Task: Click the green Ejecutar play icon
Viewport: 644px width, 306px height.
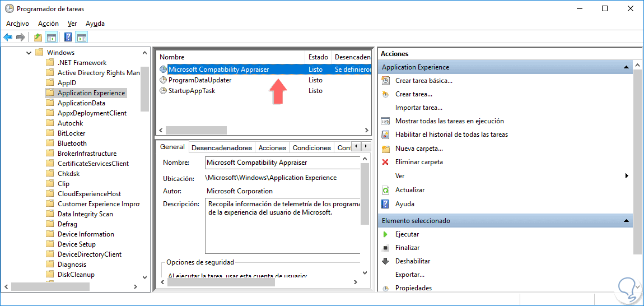Action: point(385,234)
